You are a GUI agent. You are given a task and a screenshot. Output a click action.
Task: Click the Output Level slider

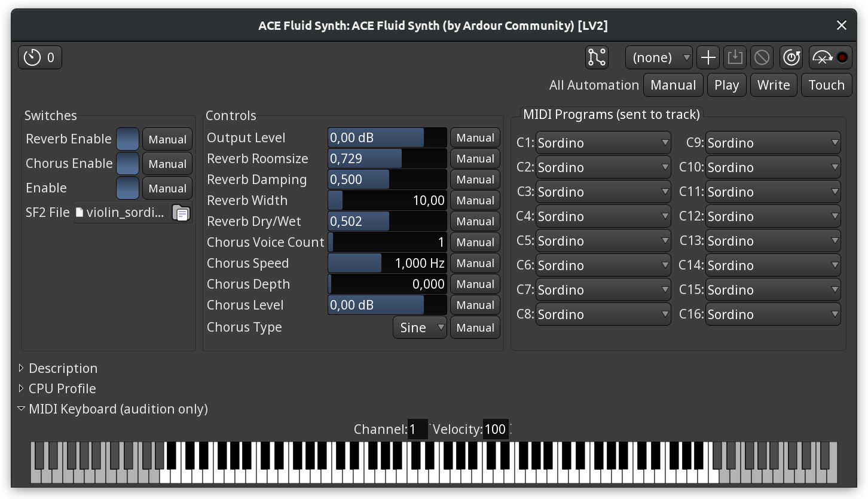point(387,138)
